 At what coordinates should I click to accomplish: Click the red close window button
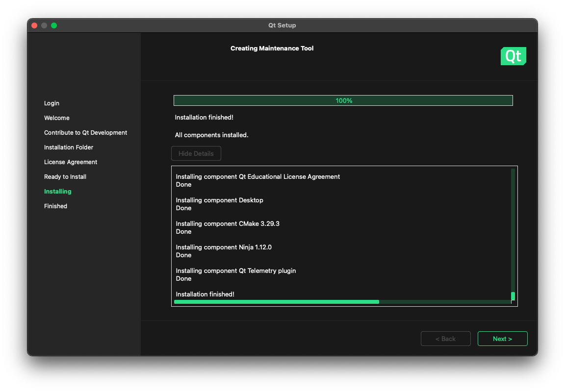[x=34, y=25]
